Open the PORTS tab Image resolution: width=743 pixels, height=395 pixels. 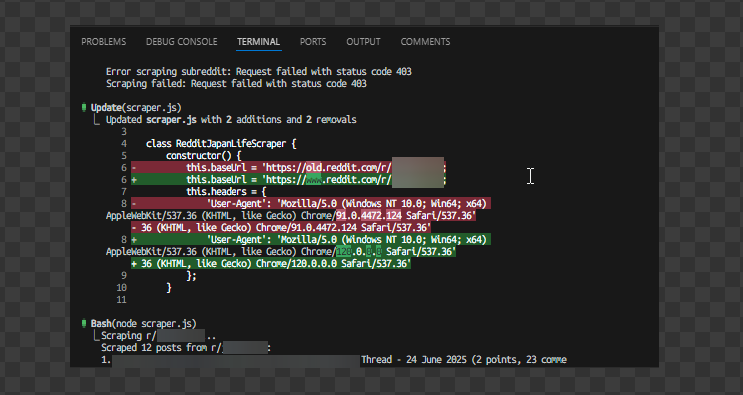click(x=313, y=42)
